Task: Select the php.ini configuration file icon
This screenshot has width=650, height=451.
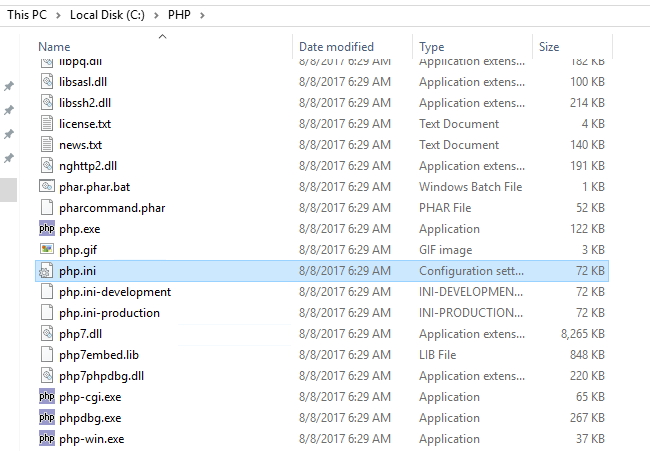Action: [46, 271]
